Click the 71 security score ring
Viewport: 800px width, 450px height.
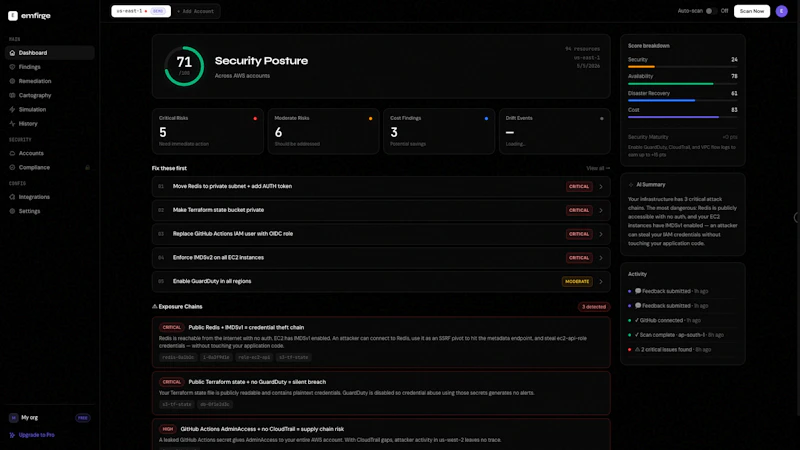click(x=184, y=66)
